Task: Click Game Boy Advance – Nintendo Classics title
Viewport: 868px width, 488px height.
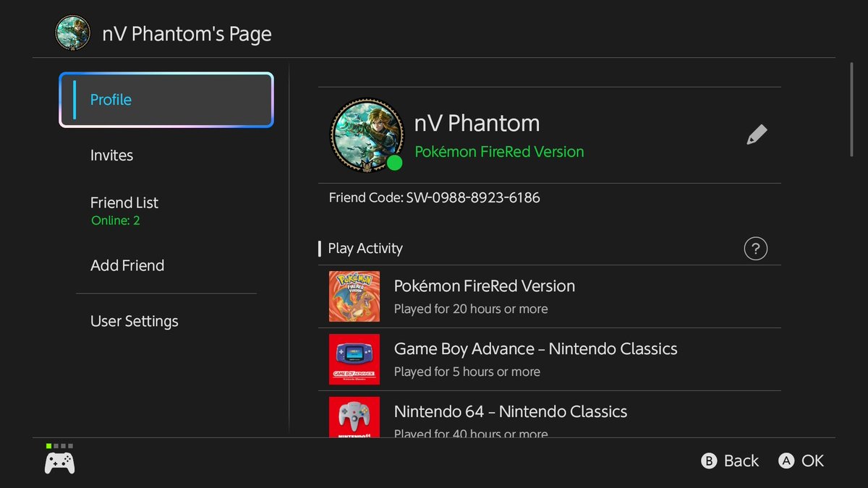Action: pyautogui.click(x=536, y=349)
